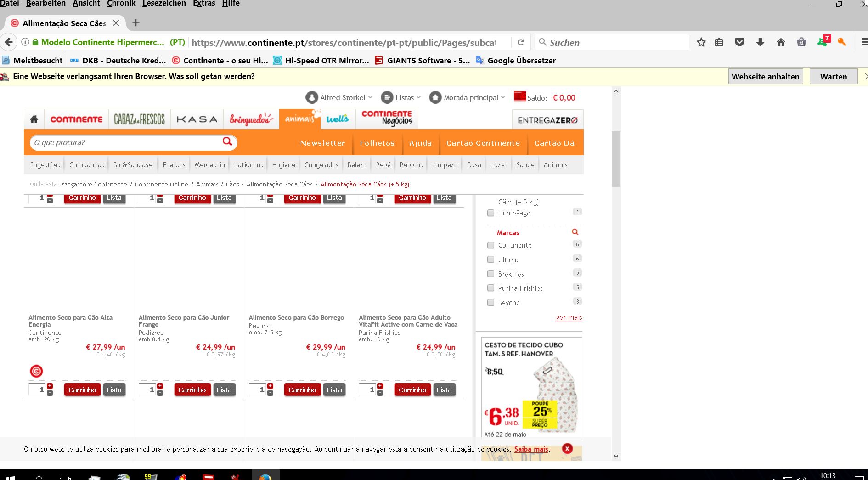868x480 pixels.
Task: Open the Chronik menu
Action: point(121,3)
